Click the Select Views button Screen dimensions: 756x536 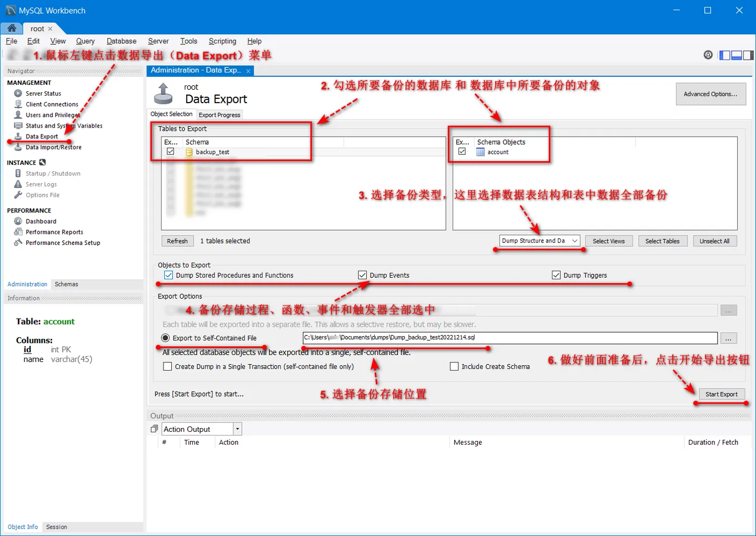pyautogui.click(x=609, y=241)
